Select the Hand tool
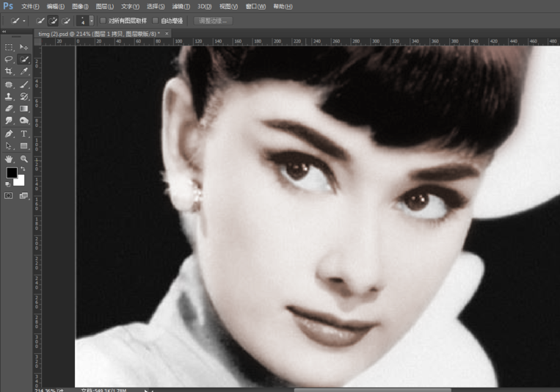The height and width of the screenshot is (392, 560). click(x=9, y=159)
